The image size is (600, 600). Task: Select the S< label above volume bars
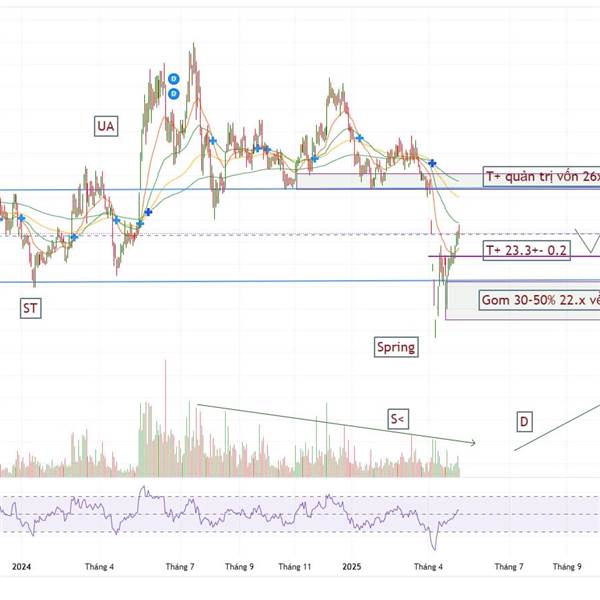click(398, 419)
